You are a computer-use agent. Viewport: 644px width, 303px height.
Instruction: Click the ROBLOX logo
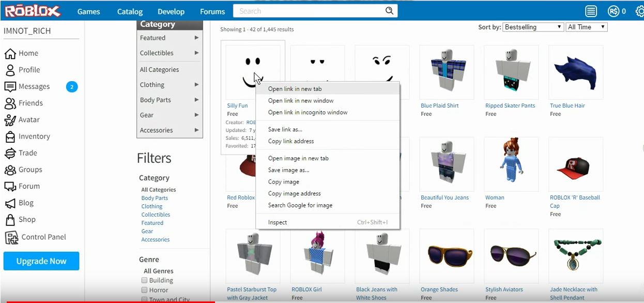pyautogui.click(x=33, y=11)
